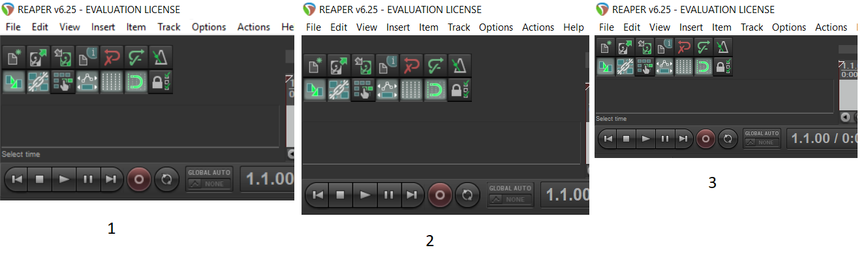Viewport: 868px width, 254px height.
Task: Open Actions menu in middle REAPER window
Action: (x=538, y=27)
